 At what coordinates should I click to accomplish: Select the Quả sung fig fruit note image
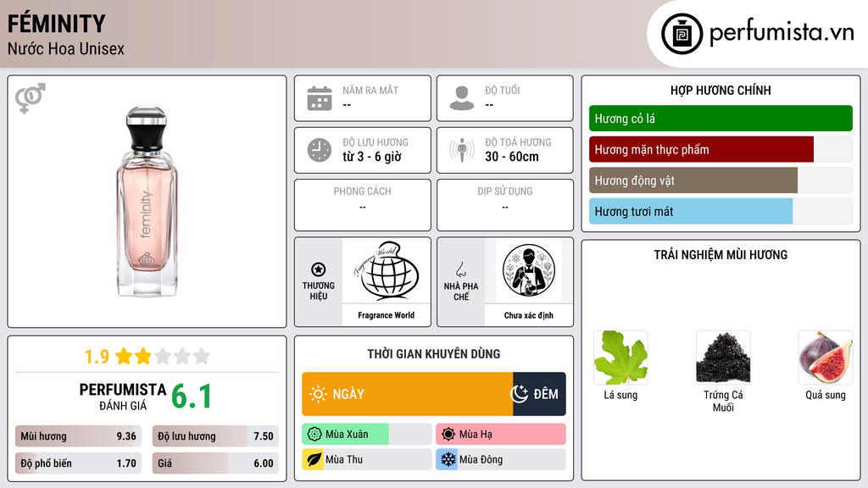click(x=826, y=358)
